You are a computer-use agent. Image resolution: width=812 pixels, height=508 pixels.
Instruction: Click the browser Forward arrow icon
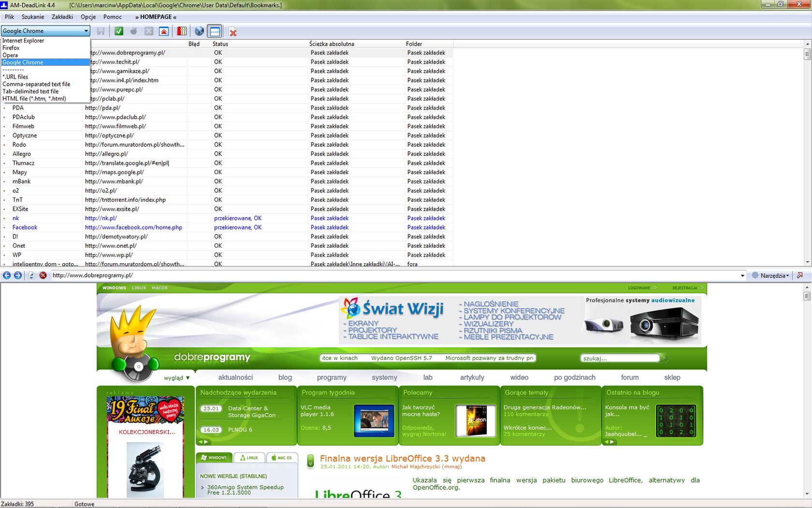18,275
